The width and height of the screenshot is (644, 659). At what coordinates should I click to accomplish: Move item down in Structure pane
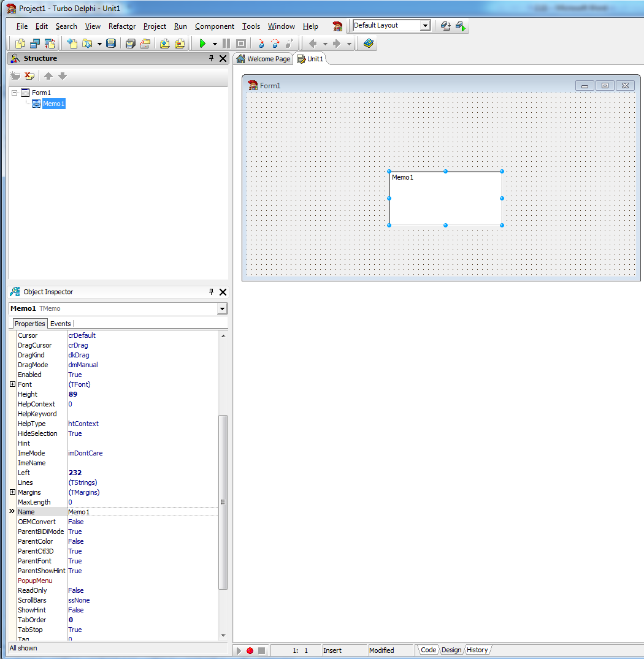(63, 75)
